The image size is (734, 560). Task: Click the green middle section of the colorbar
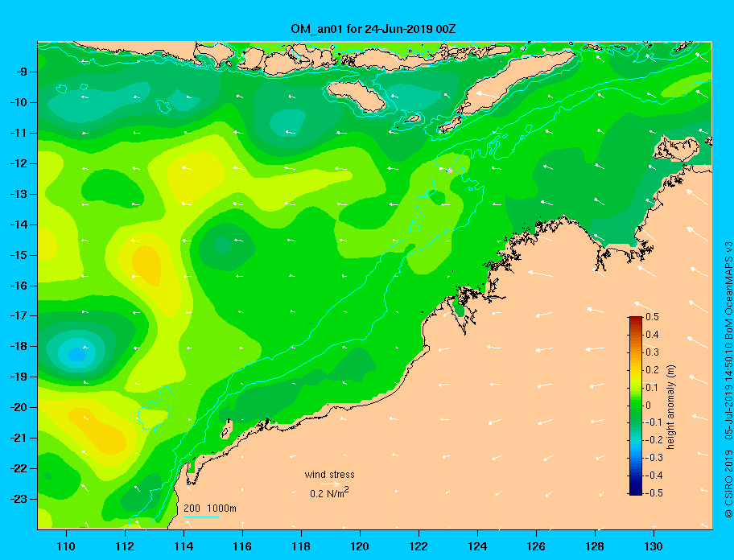tap(636, 406)
